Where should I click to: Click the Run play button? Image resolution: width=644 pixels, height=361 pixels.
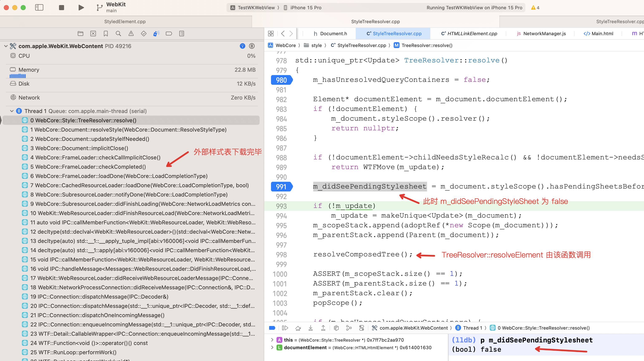point(81,8)
